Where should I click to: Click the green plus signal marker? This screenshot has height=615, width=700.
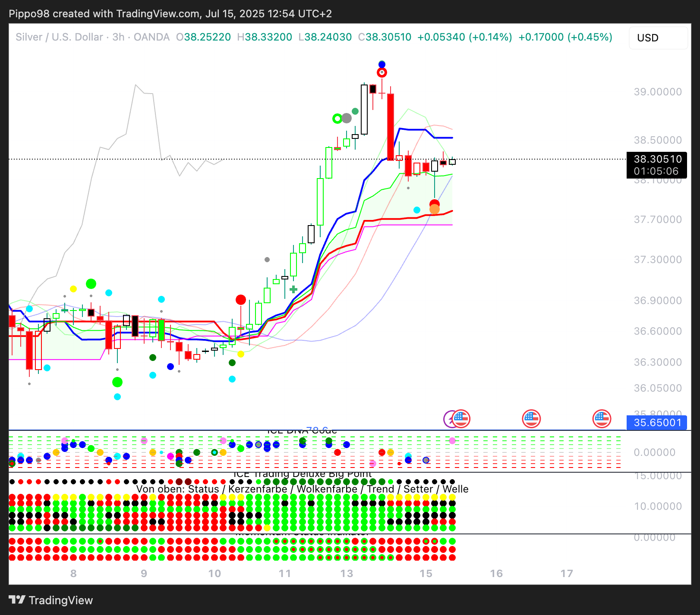pyautogui.click(x=293, y=289)
